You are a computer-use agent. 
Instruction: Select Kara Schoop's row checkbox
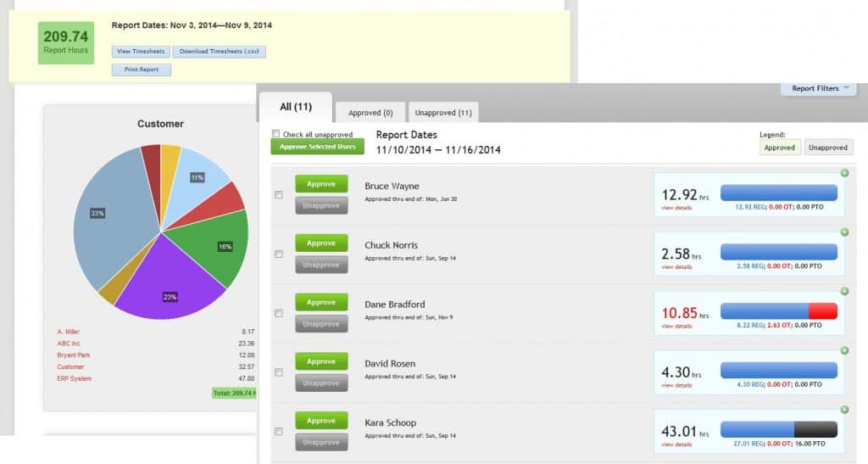coord(278,432)
